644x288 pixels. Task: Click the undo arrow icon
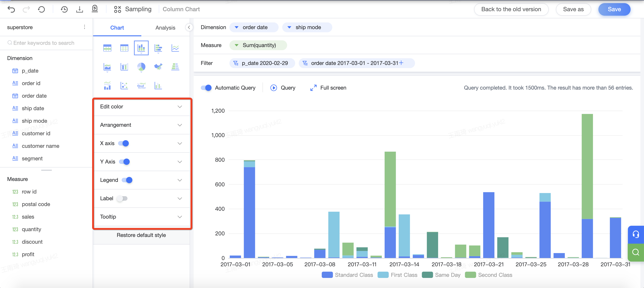[11, 9]
